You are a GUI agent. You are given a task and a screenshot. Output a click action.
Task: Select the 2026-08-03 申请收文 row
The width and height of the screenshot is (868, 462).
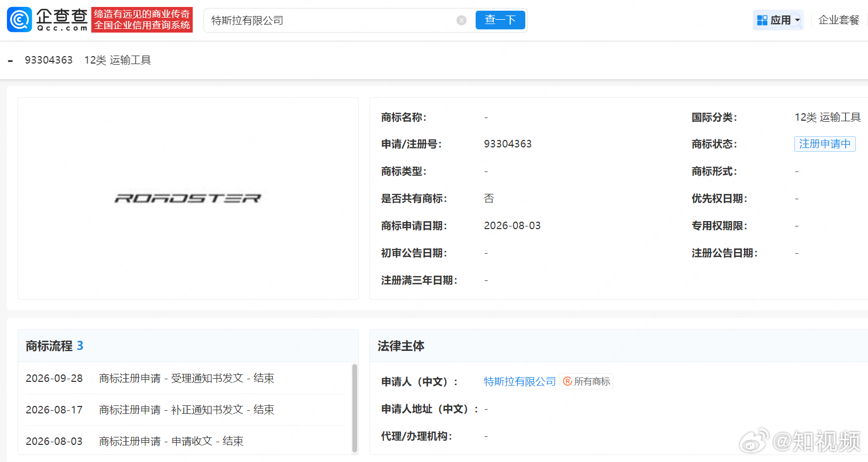click(x=184, y=441)
